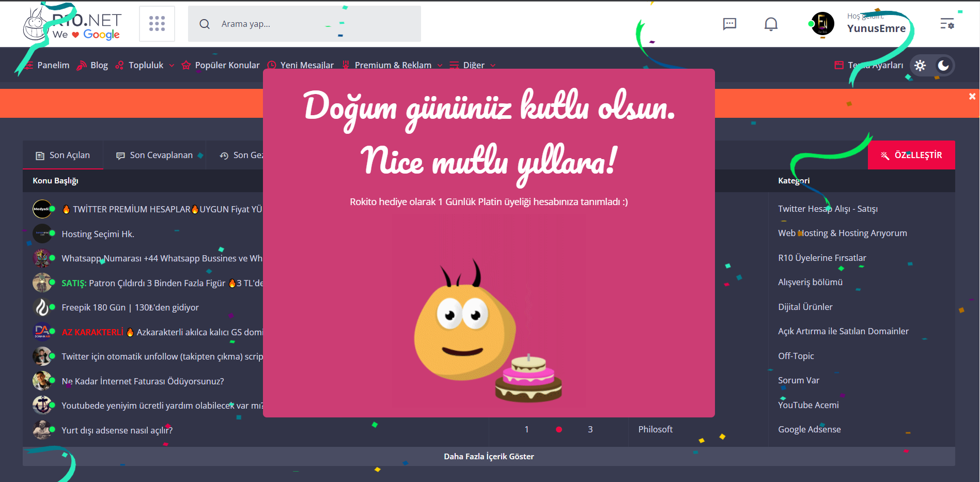Select the Son Cevaplanan tab
The width and height of the screenshot is (980, 482).
tap(154, 155)
